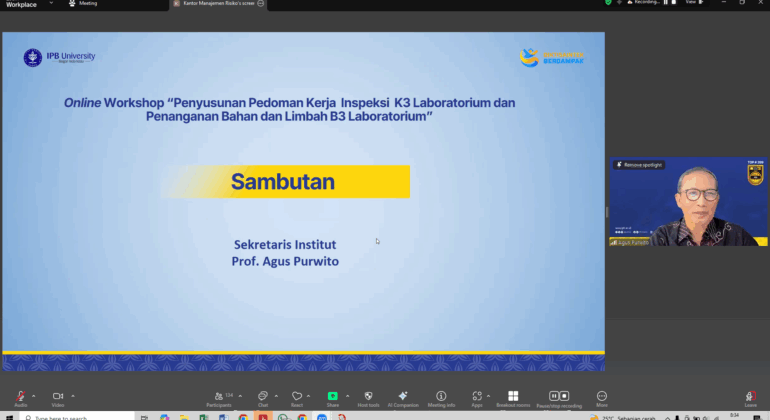
Task: Open the Participants panel icon
Action: click(x=219, y=396)
